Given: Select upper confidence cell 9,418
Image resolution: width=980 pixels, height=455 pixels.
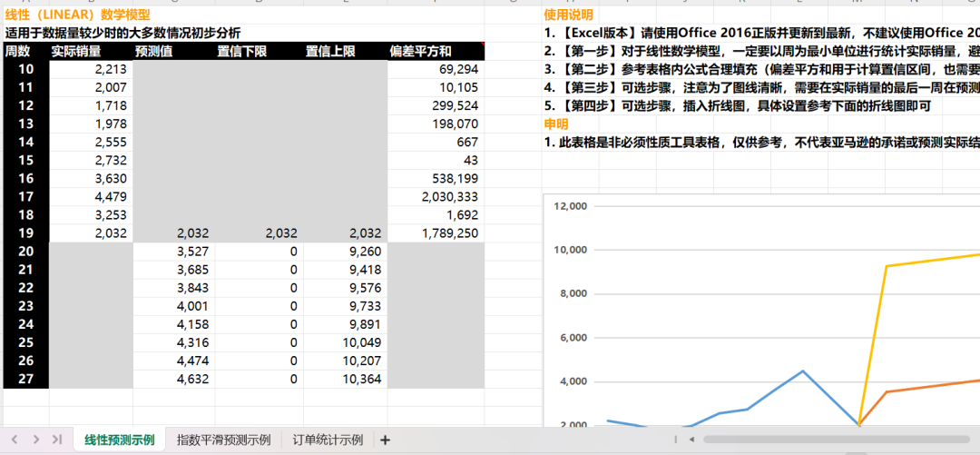Looking at the screenshot, I should coord(345,270).
